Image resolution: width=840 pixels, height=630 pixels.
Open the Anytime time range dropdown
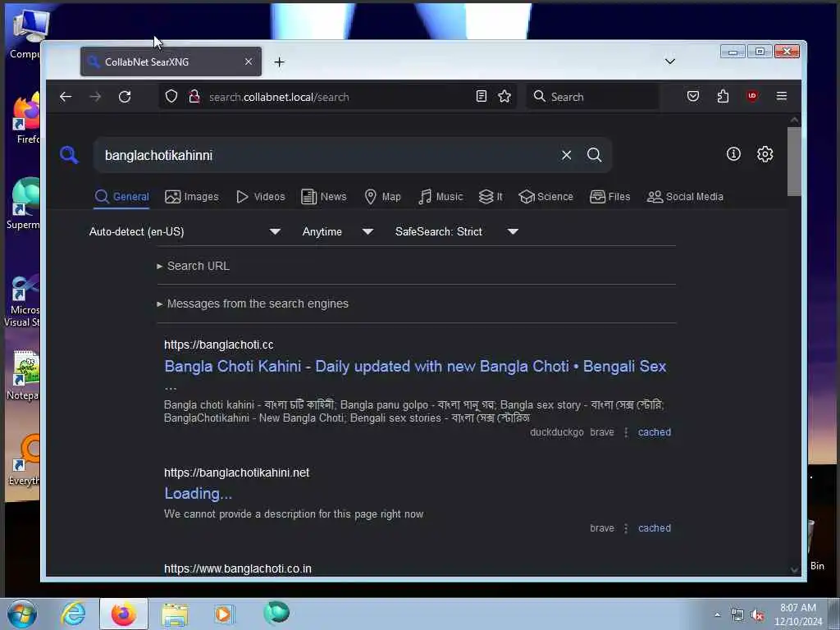337,231
